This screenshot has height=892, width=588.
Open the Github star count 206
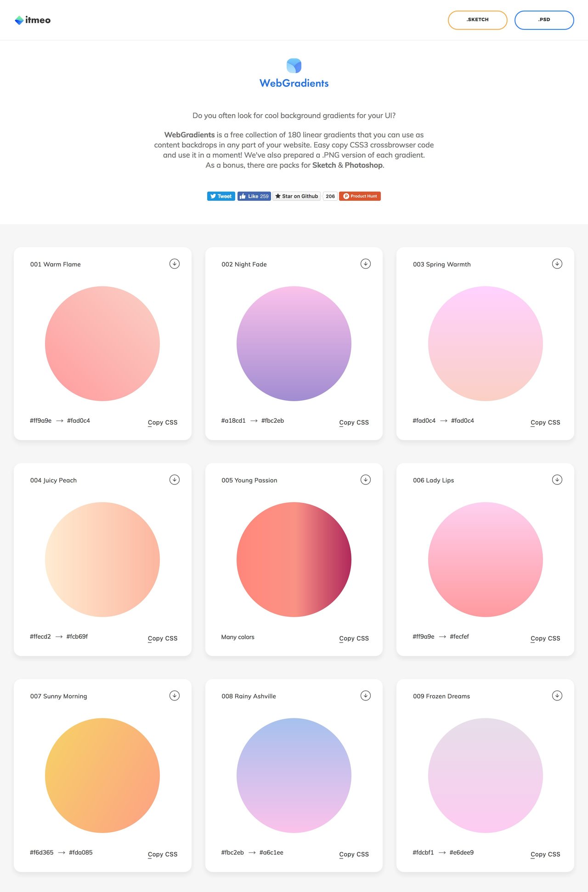point(330,196)
